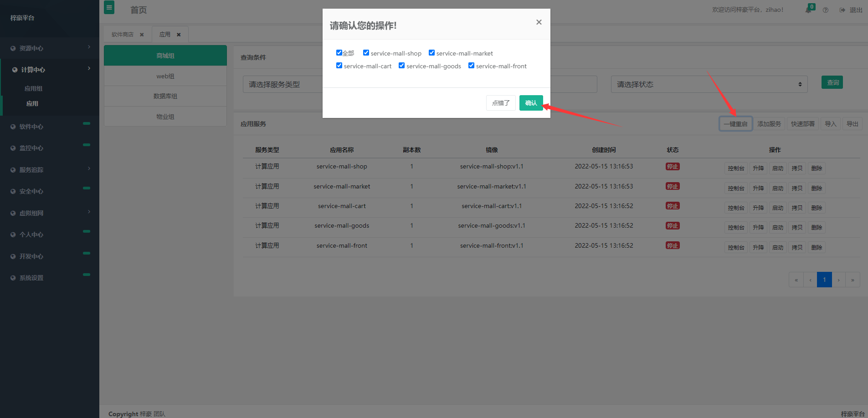The image size is (868, 418).
Task: Click the 停止 status badge for service-mall-shop
Action: (673, 167)
